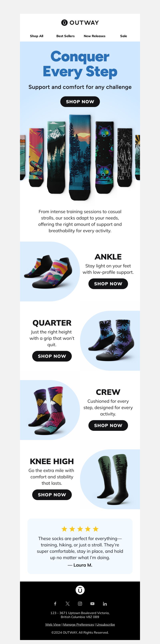
Task: Open the Manage Preferences link
Action: click(79, 624)
